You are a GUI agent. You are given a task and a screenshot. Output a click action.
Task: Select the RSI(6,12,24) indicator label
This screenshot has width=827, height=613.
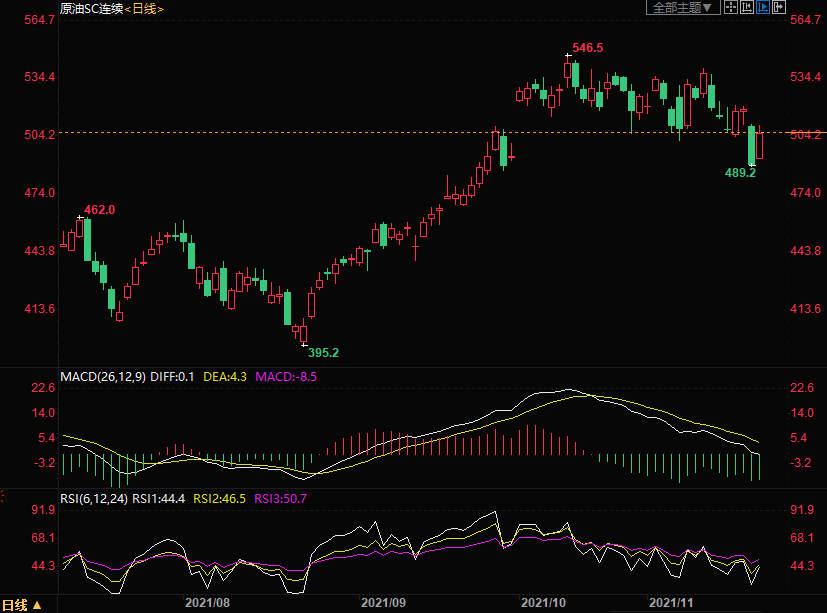(94, 498)
